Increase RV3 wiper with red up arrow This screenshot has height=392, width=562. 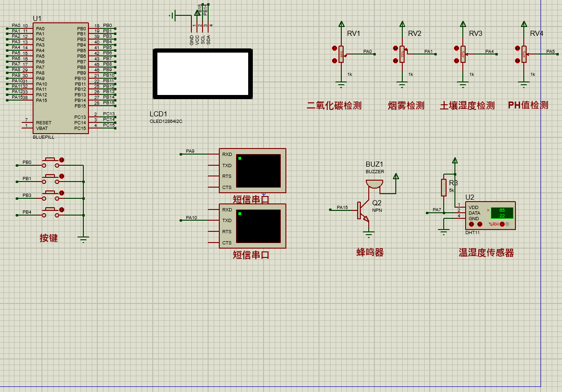point(456,48)
